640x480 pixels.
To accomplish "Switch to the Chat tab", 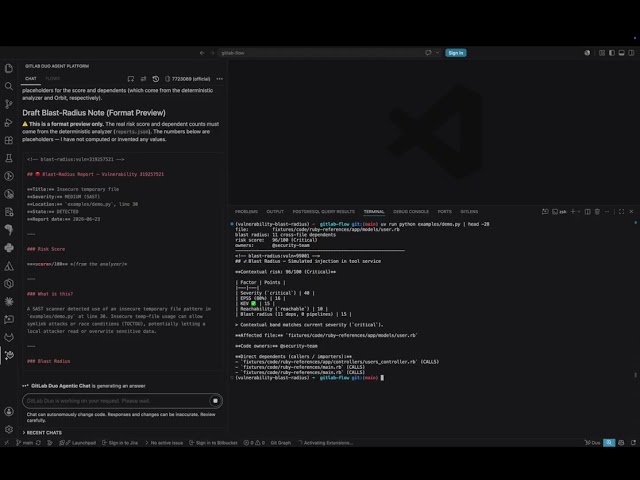I will click(31, 78).
